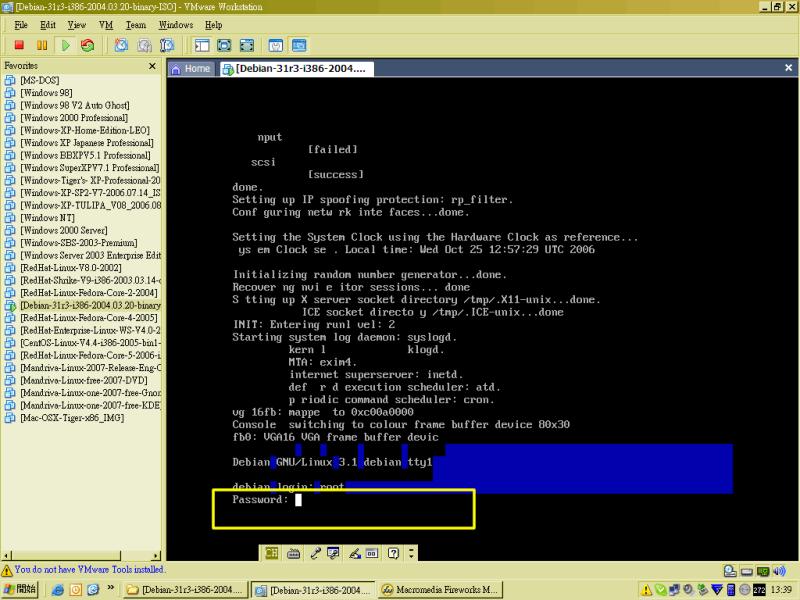Switch to Macromedia Fireworks taskbar button
Image resolution: width=800 pixels, height=600 pixels.
tap(441, 590)
